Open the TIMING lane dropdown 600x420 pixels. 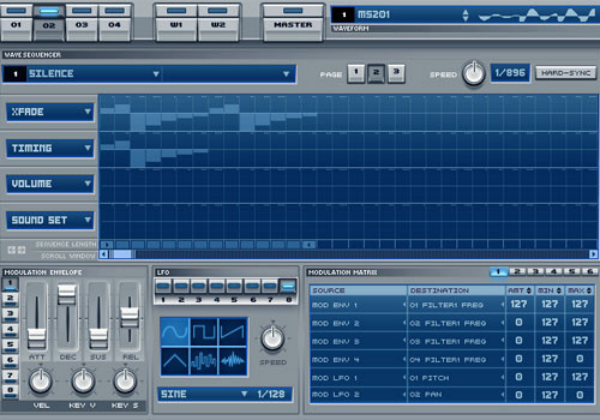50,148
